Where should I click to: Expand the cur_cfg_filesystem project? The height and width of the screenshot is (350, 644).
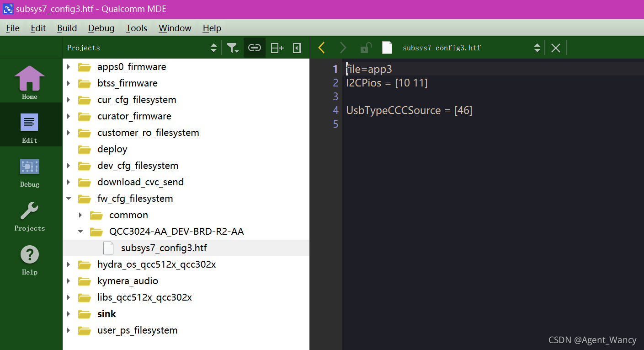click(x=69, y=100)
